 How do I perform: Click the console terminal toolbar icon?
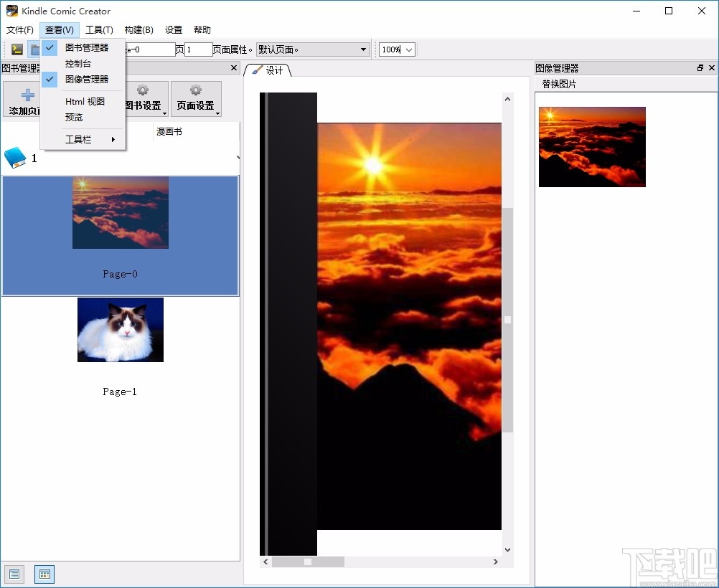click(17, 49)
